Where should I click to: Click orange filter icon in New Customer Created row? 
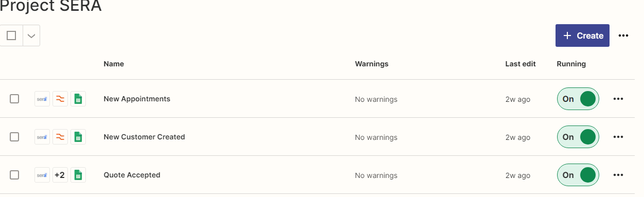(60, 137)
